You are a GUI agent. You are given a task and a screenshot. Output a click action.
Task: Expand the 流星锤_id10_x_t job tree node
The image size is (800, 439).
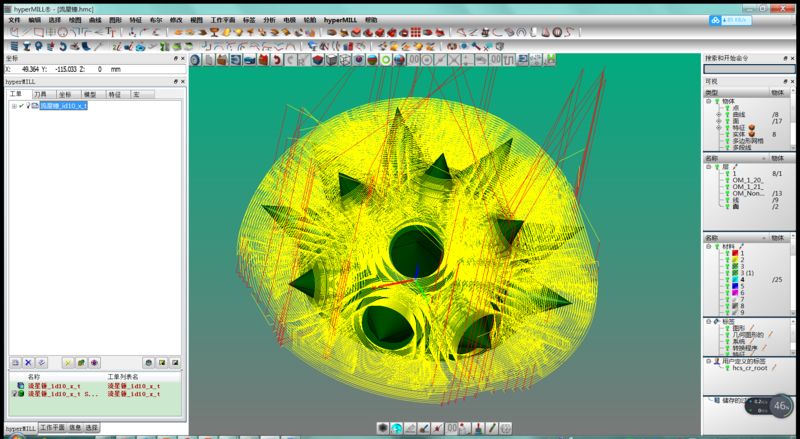[x=14, y=106]
